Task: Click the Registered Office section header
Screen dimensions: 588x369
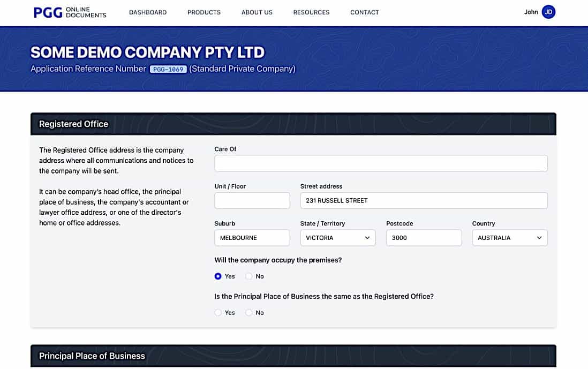Action: tap(73, 124)
